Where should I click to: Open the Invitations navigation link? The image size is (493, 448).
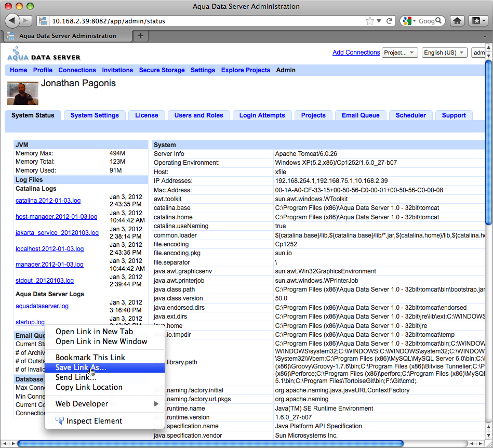point(117,70)
